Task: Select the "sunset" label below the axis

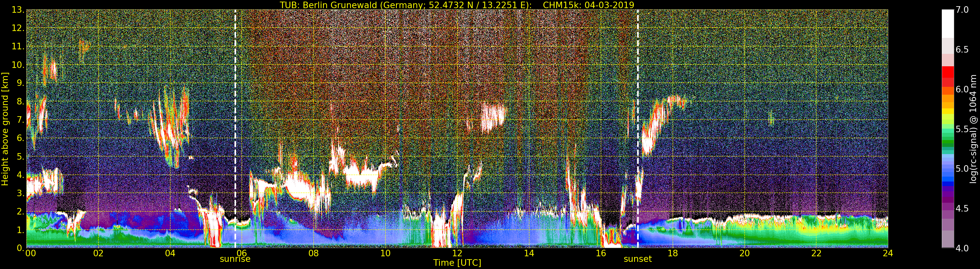Action: [637, 259]
